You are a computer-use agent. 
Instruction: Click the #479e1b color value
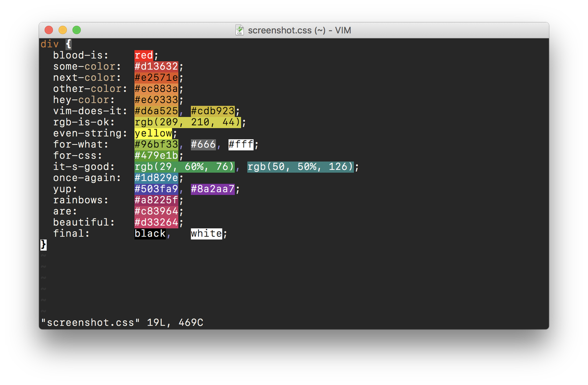(x=156, y=156)
